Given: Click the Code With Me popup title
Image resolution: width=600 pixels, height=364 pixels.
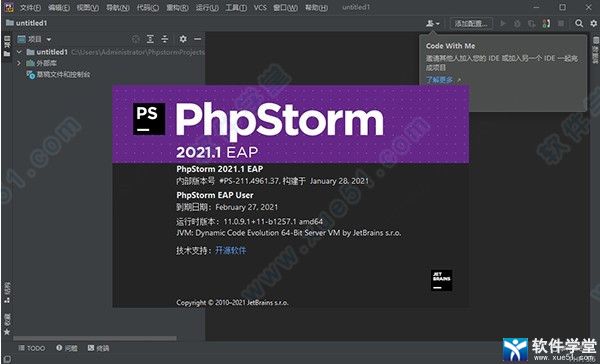Looking at the screenshot, I should point(450,46).
